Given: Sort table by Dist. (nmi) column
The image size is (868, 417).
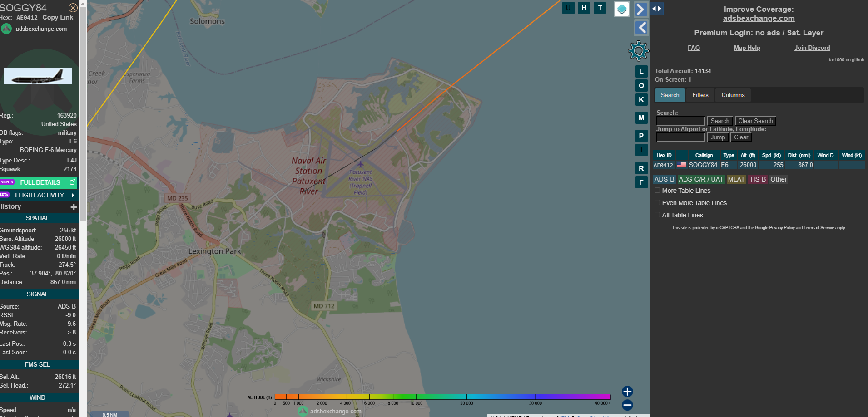Looking at the screenshot, I should point(799,155).
